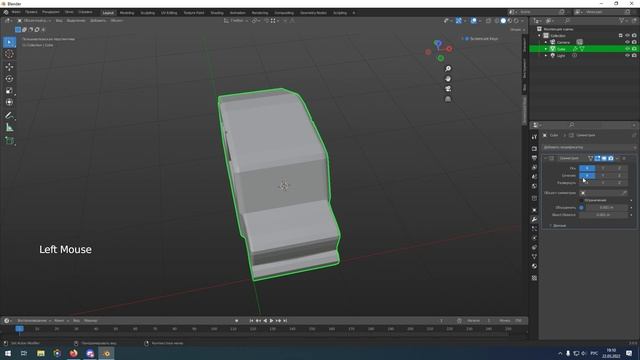Toggle the Screencast Keys checkbox
The width and height of the screenshot is (640, 360).
[x=467, y=39]
